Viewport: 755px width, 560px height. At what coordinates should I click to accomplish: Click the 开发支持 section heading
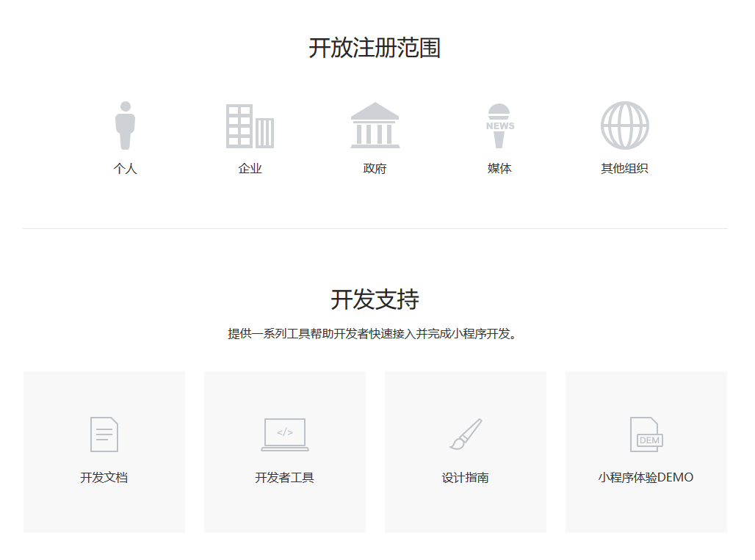375,299
